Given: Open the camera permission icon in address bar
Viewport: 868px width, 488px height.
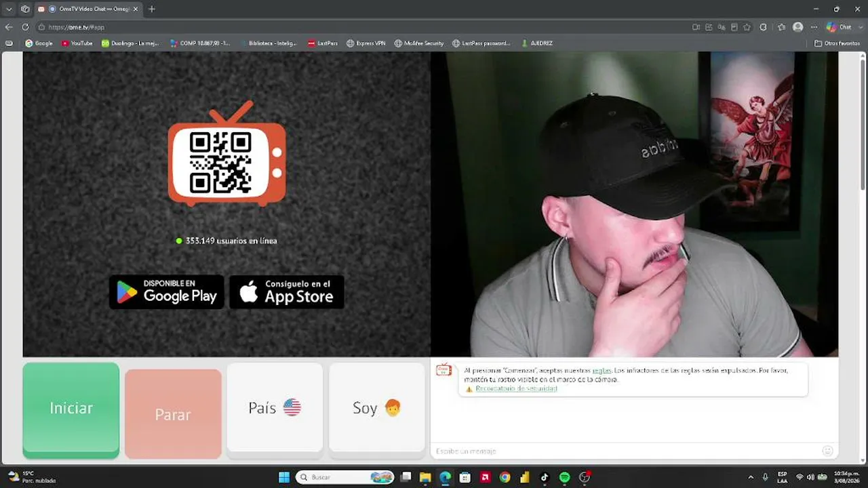Looking at the screenshot, I should point(696,27).
